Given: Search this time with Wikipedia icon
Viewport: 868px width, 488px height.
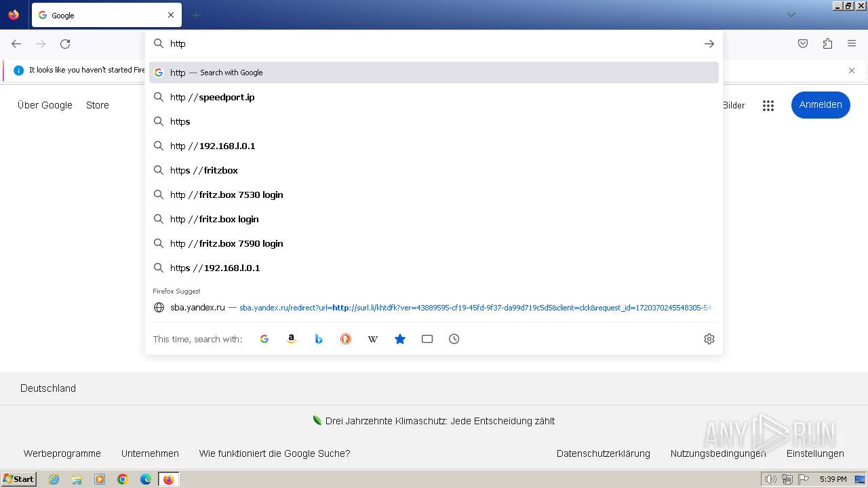Looking at the screenshot, I should pos(373,339).
